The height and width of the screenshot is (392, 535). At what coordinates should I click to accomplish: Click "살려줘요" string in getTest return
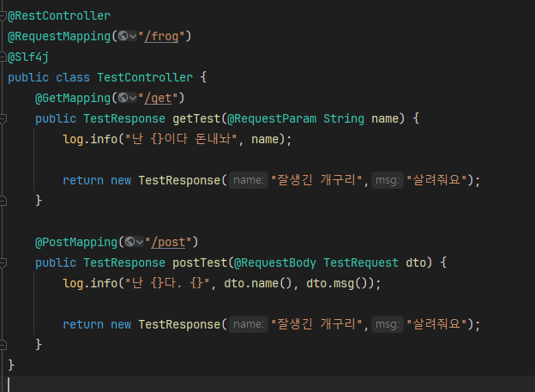436,180
